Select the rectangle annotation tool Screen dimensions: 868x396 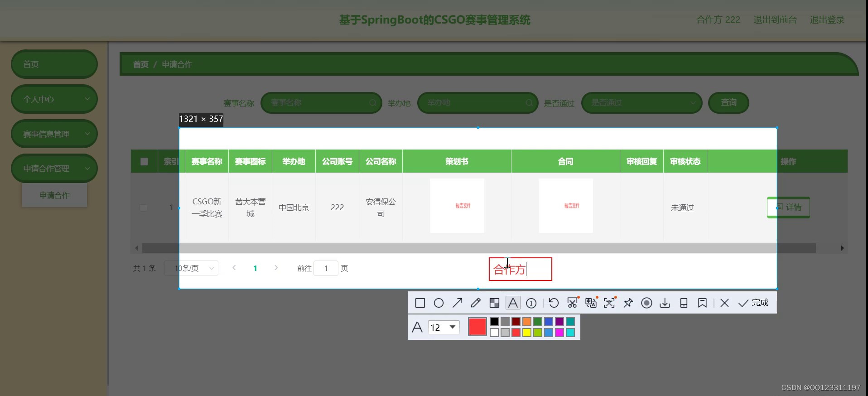420,303
